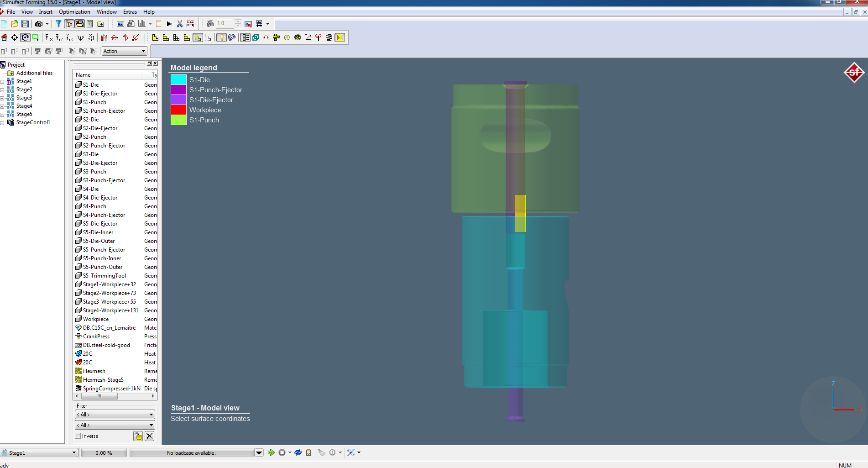Click the New project icon
Viewport: 868px width, 468px height.
tap(4, 24)
